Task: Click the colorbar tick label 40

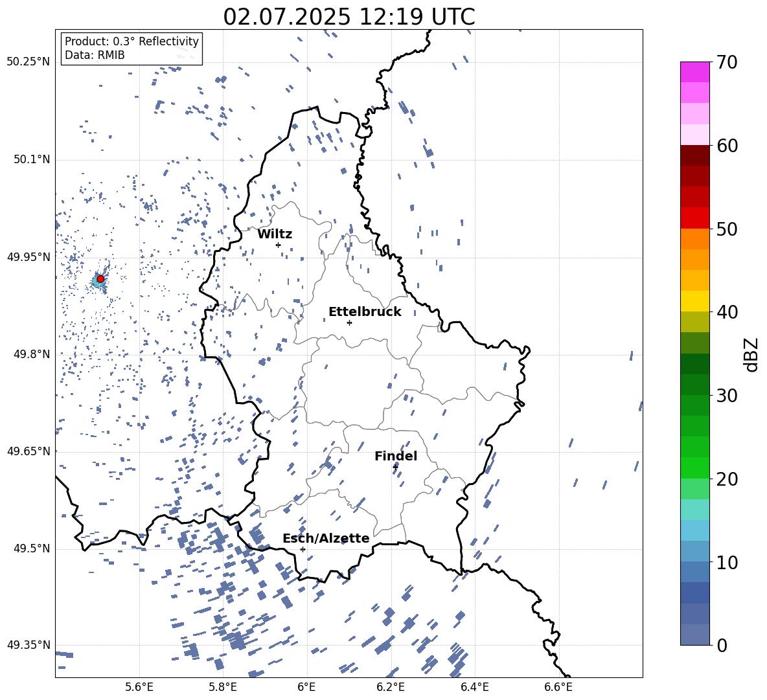Action: tap(727, 312)
